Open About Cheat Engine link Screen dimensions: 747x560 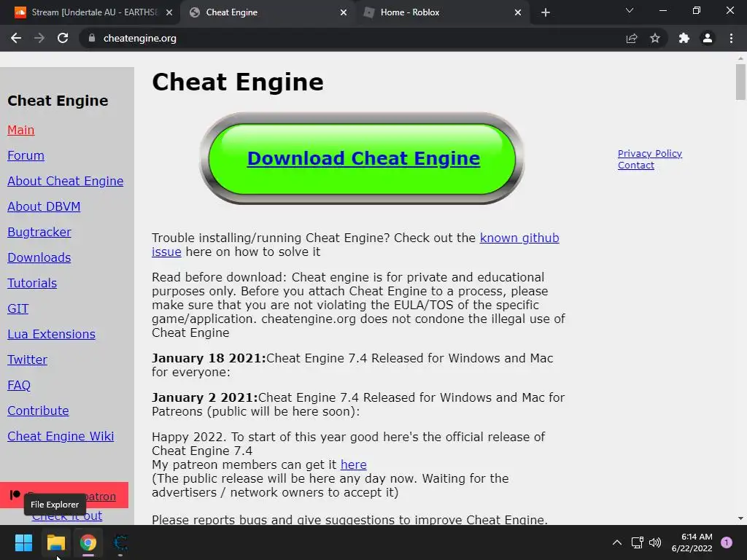[x=65, y=181]
